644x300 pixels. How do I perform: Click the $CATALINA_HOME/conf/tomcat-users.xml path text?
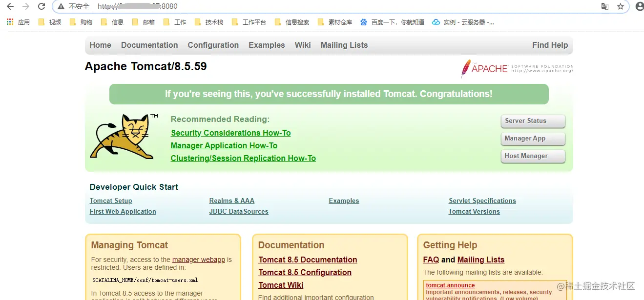[x=145, y=280]
